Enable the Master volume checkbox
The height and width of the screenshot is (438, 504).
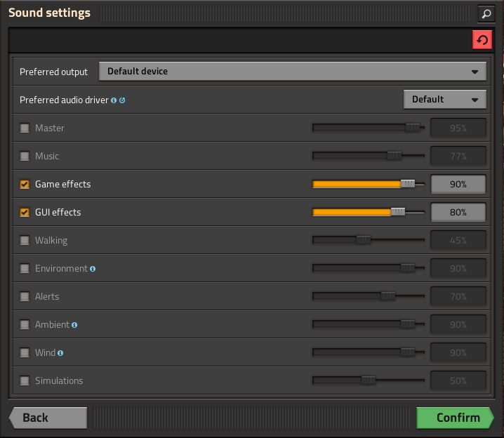coord(25,128)
